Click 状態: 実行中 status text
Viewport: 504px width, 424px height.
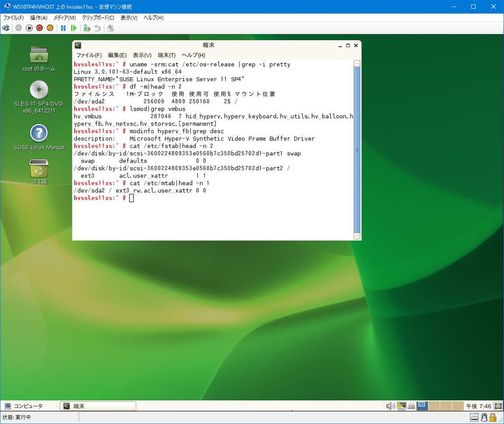(17, 417)
